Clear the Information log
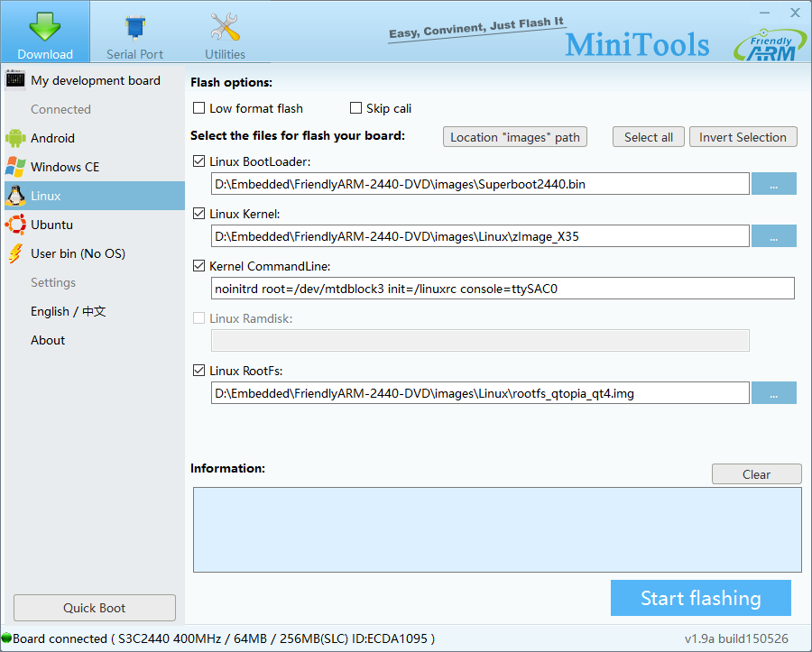This screenshot has width=812, height=652. pyautogui.click(x=757, y=474)
